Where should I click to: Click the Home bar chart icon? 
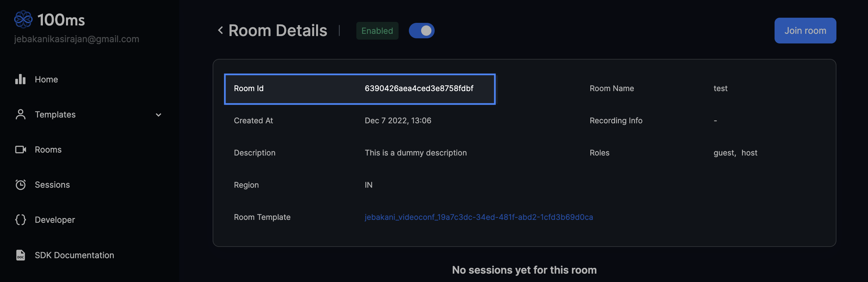coord(20,79)
